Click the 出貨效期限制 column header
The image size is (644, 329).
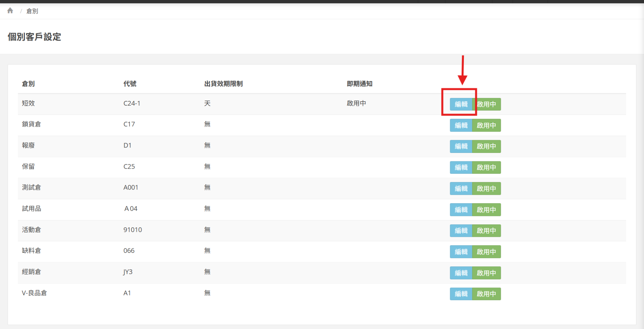223,84
